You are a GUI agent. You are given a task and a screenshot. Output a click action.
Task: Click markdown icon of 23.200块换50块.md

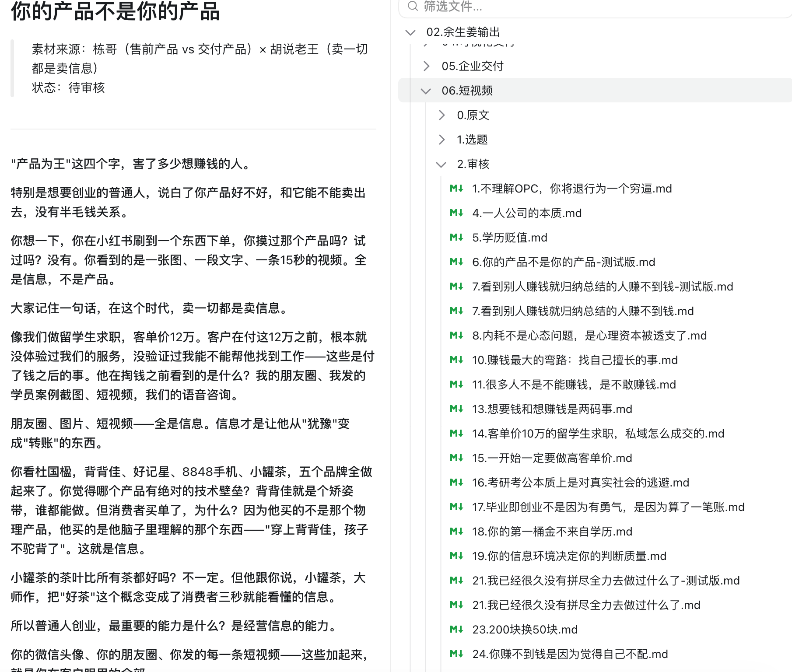tap(456, 630)
